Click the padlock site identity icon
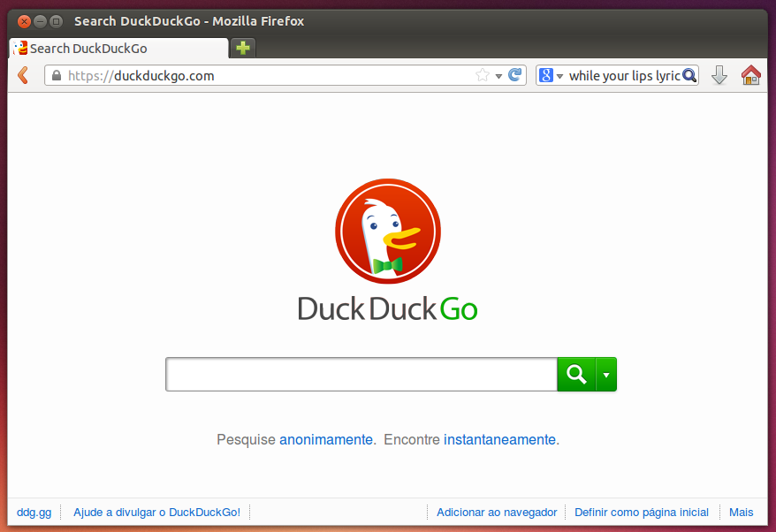The image size is (776, 532). click(57, 76)
